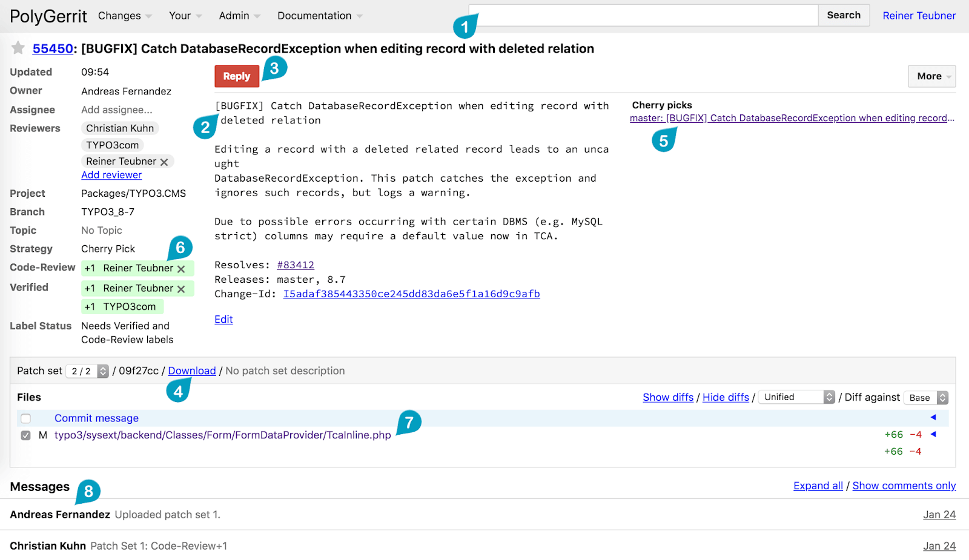Star change 55450 with the star icon
This screenshot has height=560, width=969.
pyautogui.click(x=18, y=48)
